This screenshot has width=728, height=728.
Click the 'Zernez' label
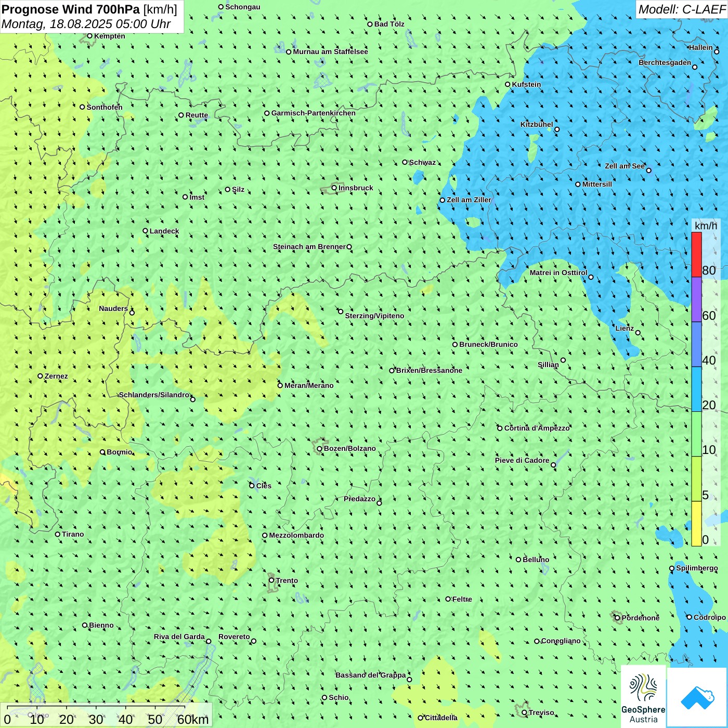tap(56, 376)
